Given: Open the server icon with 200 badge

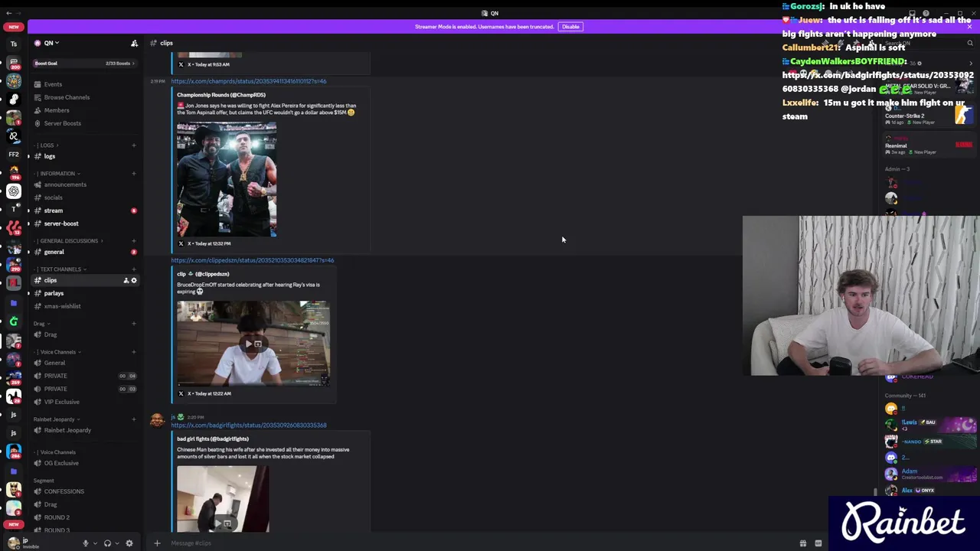Looking at the screenshot, I should [x=13, y=62].
